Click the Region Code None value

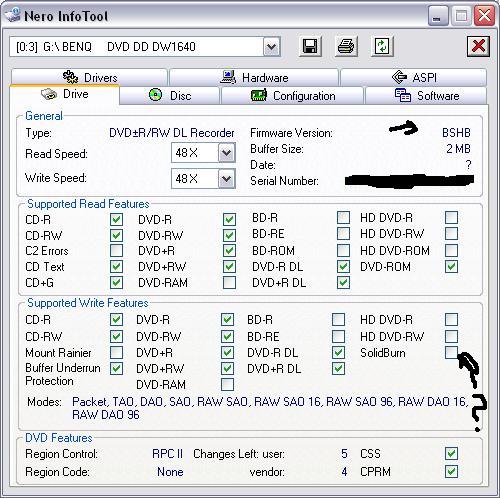[x=170, y=472]
